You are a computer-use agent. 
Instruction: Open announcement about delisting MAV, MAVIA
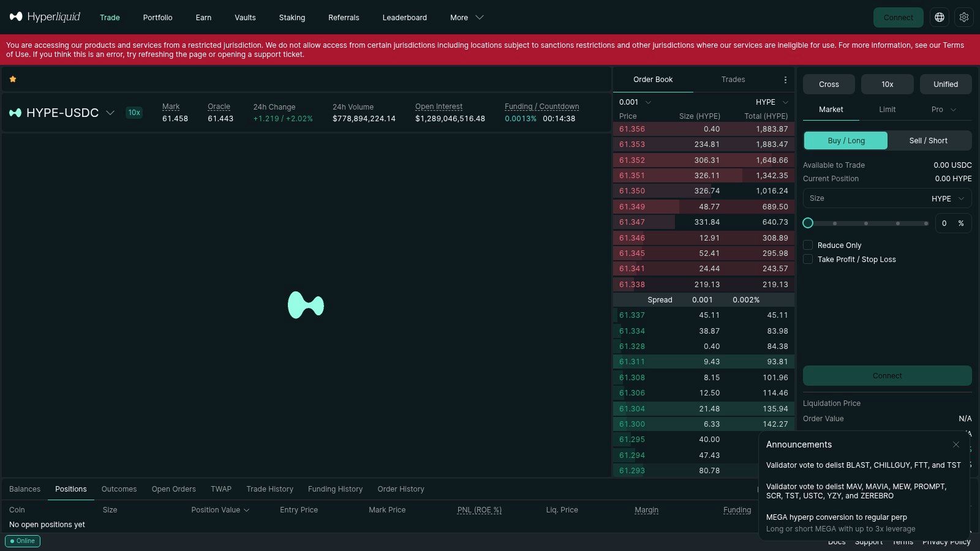856,491
